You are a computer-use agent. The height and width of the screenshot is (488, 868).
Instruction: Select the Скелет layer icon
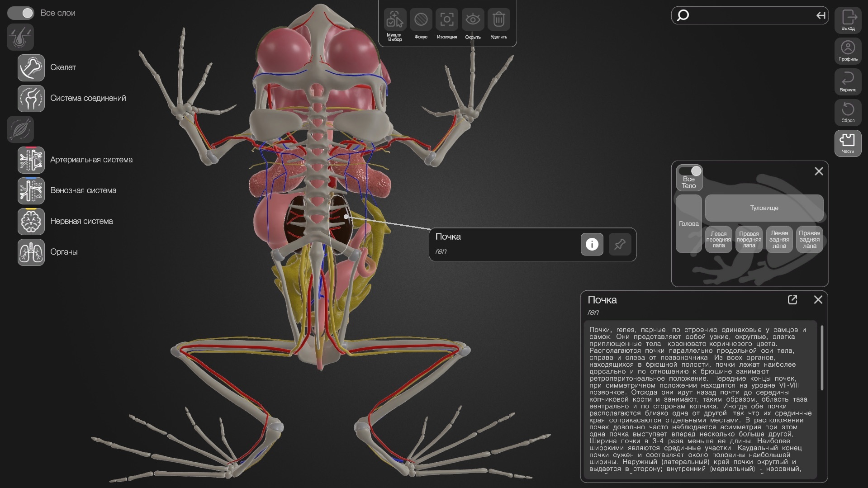[31, 68]
